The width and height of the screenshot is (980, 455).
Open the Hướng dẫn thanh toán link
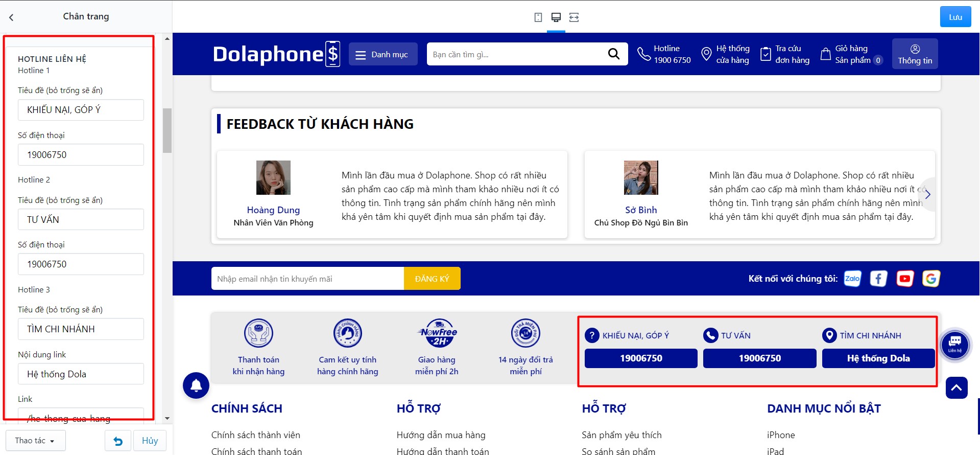443,451
